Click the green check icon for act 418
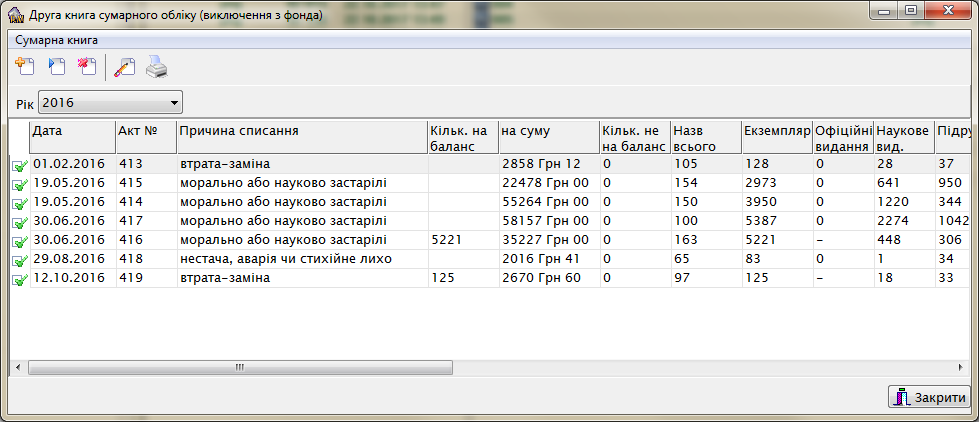This screenshot has height=422, width=979. (19, 260)
